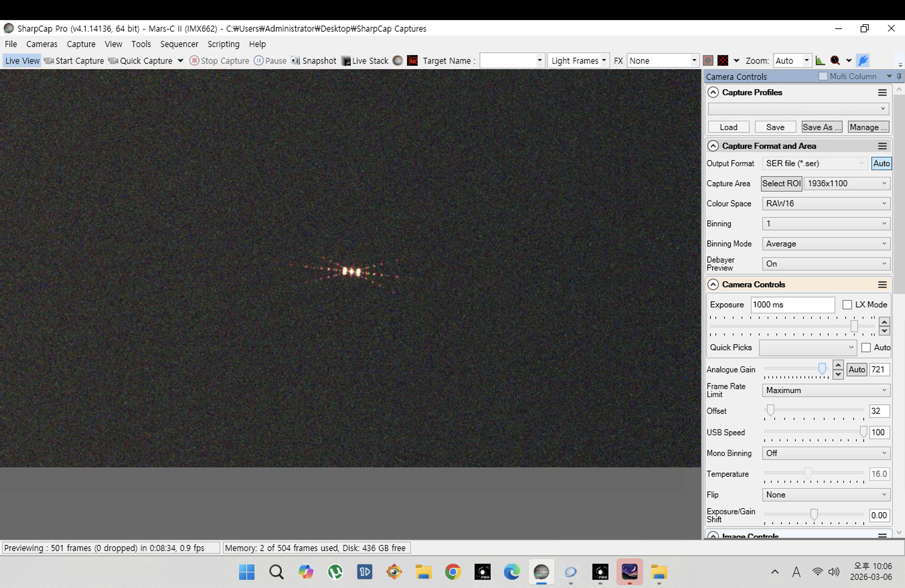905x588 pixels.
Task: Open the green histogram icon
Action: pyautogui.click(x=820, y=61)
